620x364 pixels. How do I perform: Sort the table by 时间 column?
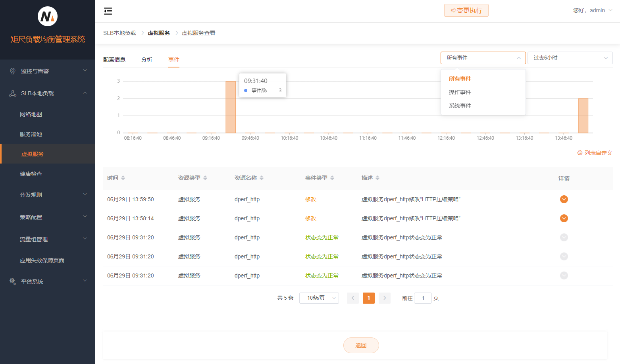(x=123, y=178)
